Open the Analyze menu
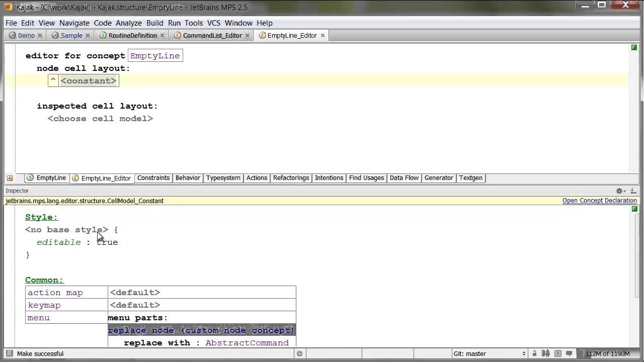 coord(129,23)
